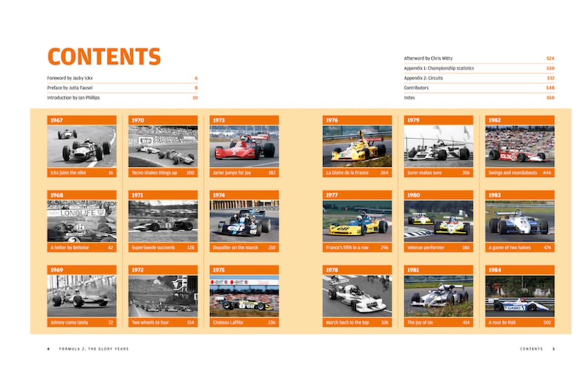Select the 1984 Ralt car photo
The height and width of the screenshot is (392, 588).
coord(519,296)
